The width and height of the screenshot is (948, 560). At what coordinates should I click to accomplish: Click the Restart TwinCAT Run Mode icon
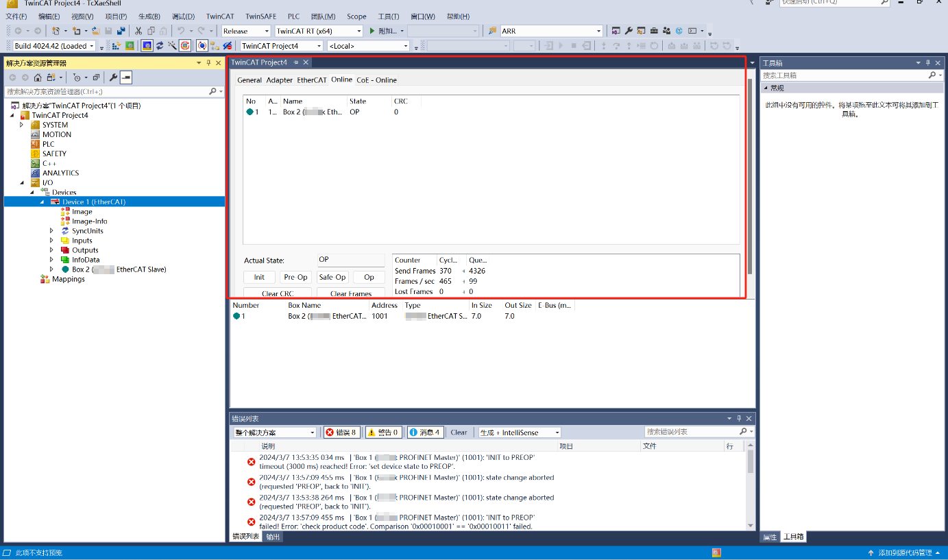(x=130, y=46)
